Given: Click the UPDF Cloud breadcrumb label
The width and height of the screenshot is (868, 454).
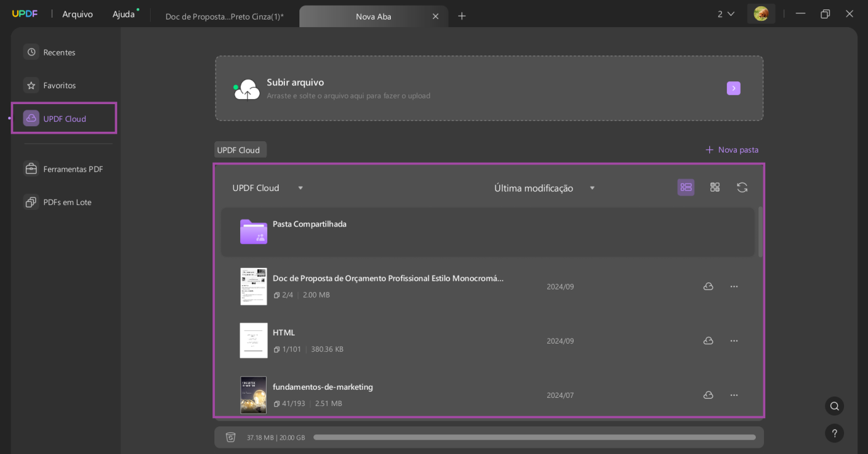Looking at the screenshot, I should 240,150.
